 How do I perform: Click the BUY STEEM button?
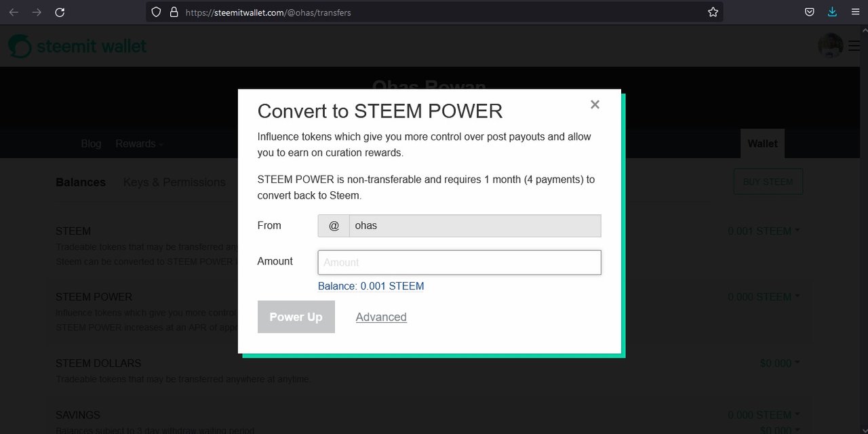(768, 182)
